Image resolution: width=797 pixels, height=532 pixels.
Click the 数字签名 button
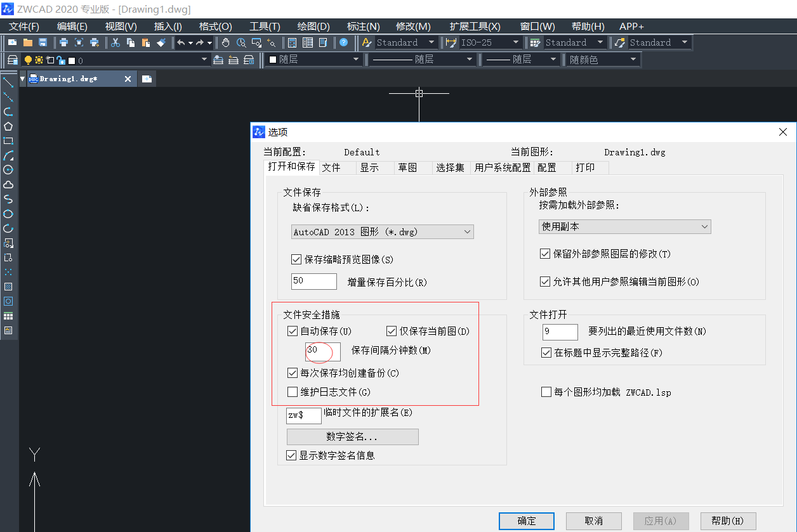pyautogui.click(x=352, y=436)
